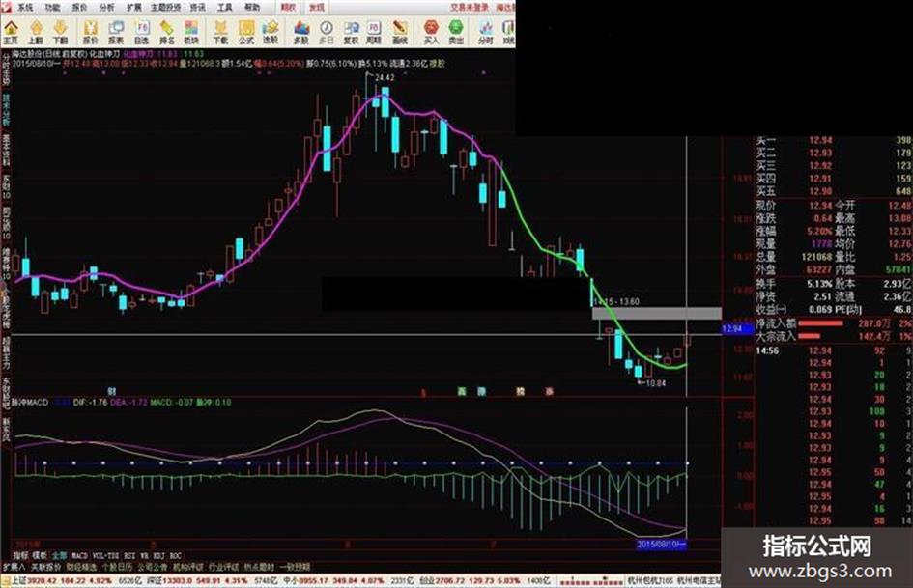The height and width of the screenshot is (588, 913).
Task: Click the 净流入额 red flow bar
Action: 820,323
